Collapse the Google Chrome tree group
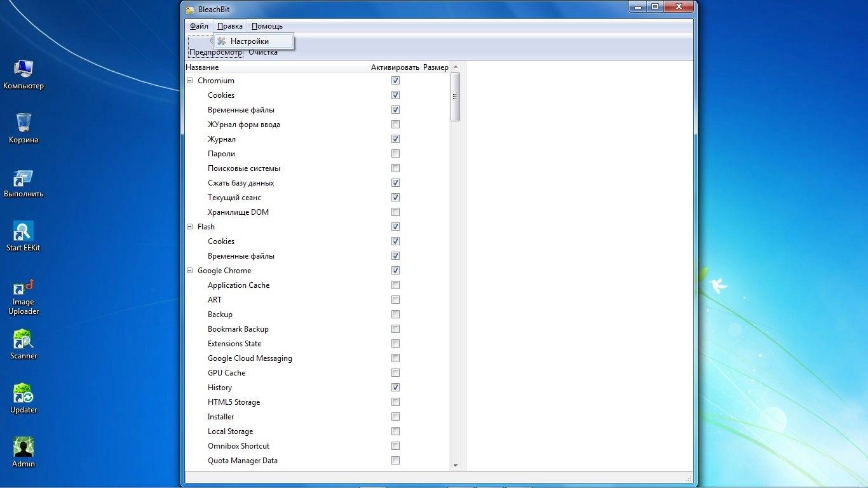This screenshot has height=488, width=868. (189, 271)
